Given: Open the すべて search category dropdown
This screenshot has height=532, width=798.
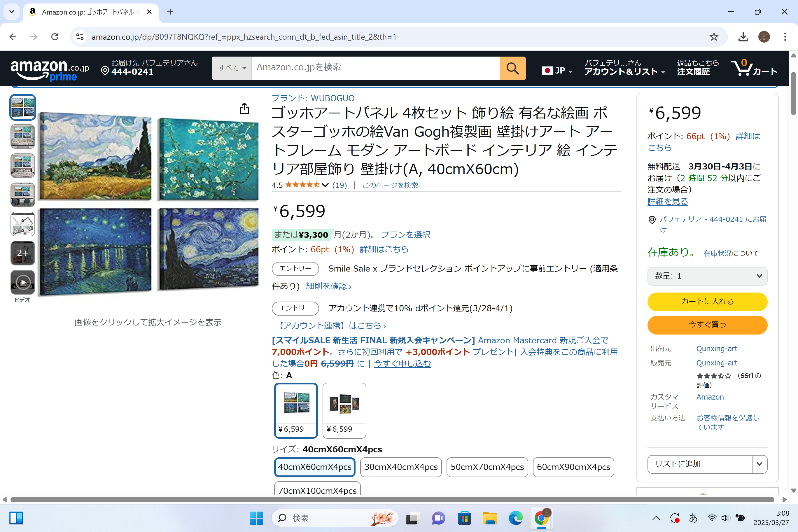Looking at the screenshot, I should point(232,68).
